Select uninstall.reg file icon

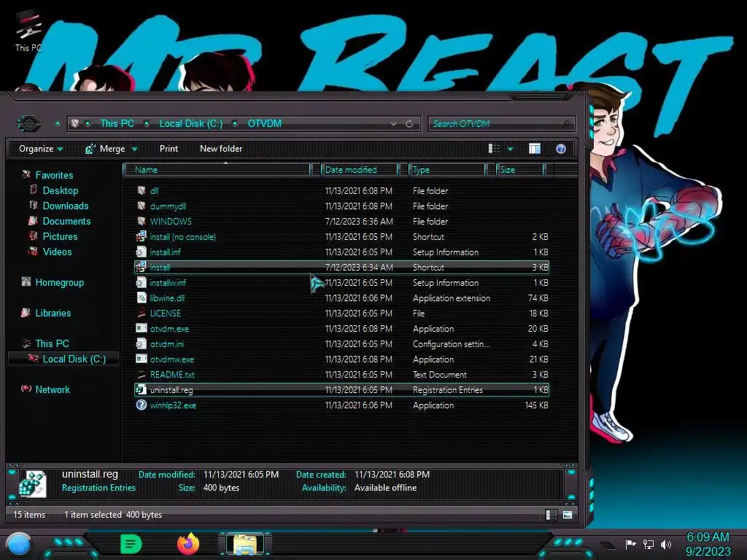pyautogui.click(x=141, y=389)
